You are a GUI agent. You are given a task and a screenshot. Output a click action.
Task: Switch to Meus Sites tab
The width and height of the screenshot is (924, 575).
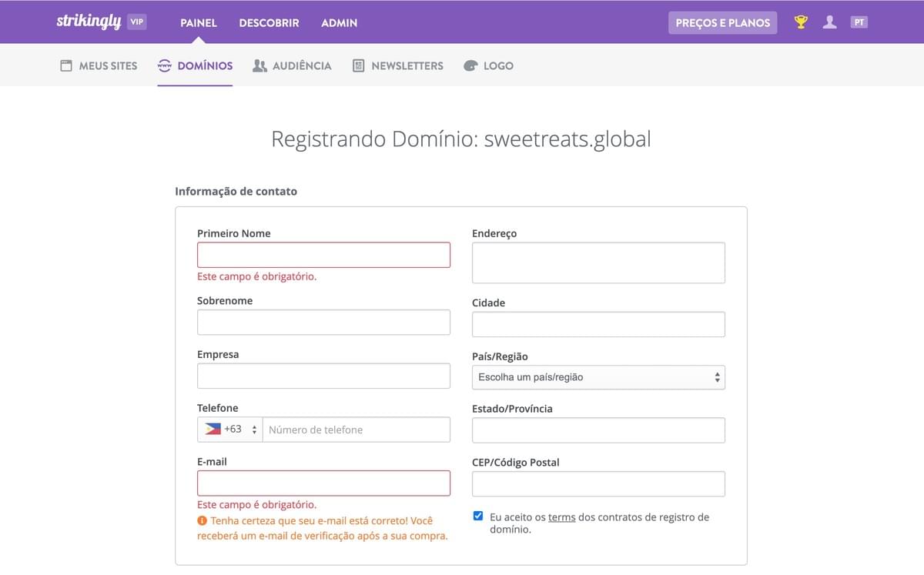[99, 65]
